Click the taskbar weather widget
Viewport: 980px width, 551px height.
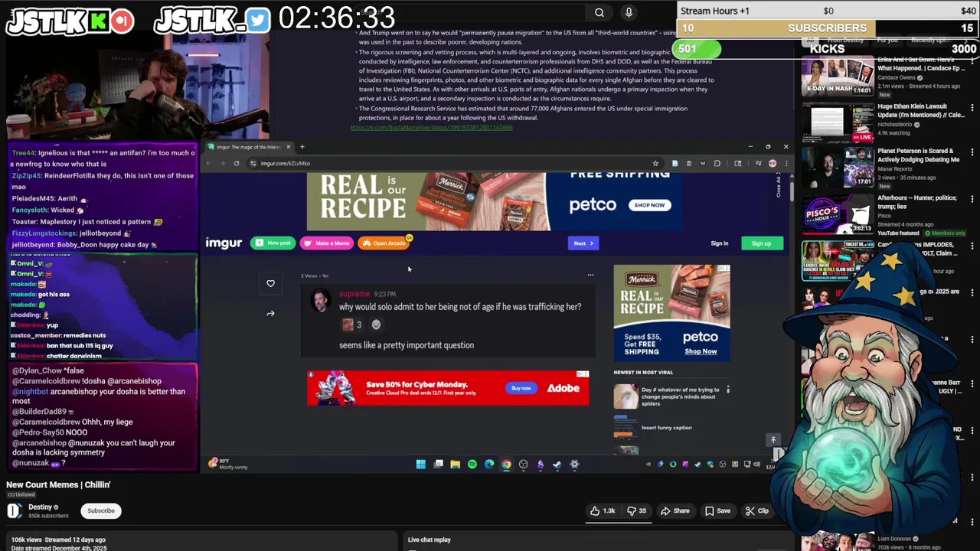click(x=228, y=464)
